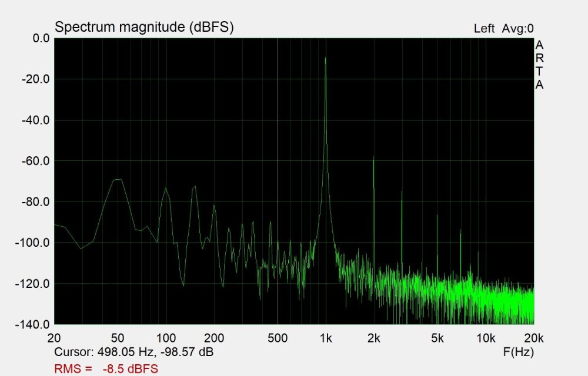Click the Spectrum magnitude (dBFS) title

144,28
